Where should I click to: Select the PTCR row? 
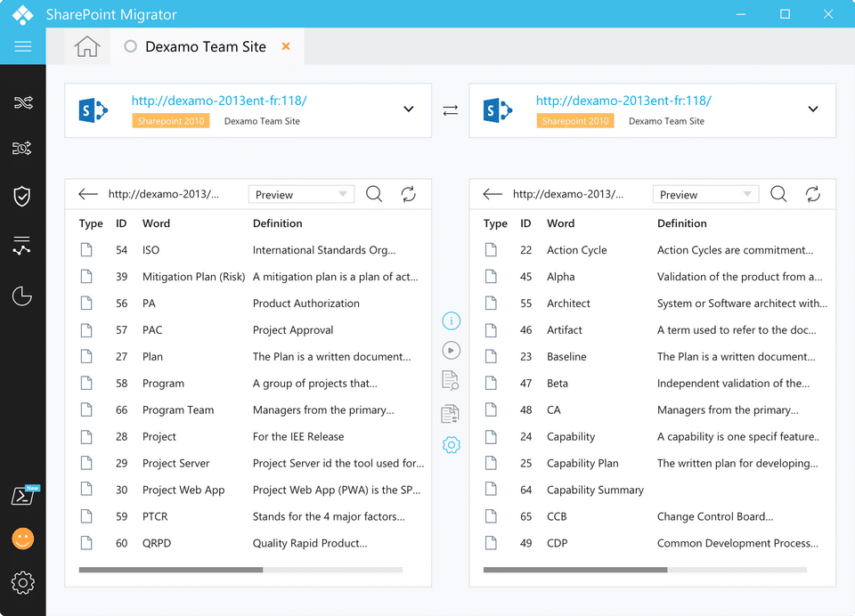pyautogui.click(x=248, y=517)
